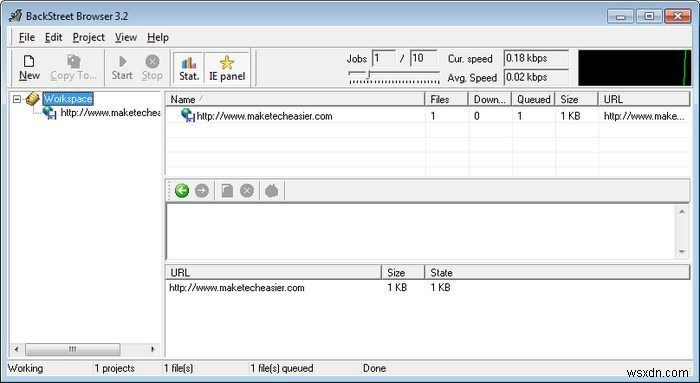Click the Size column header in project list
Image resolution: width=700 pixels, height=383 pixels.
576,100
